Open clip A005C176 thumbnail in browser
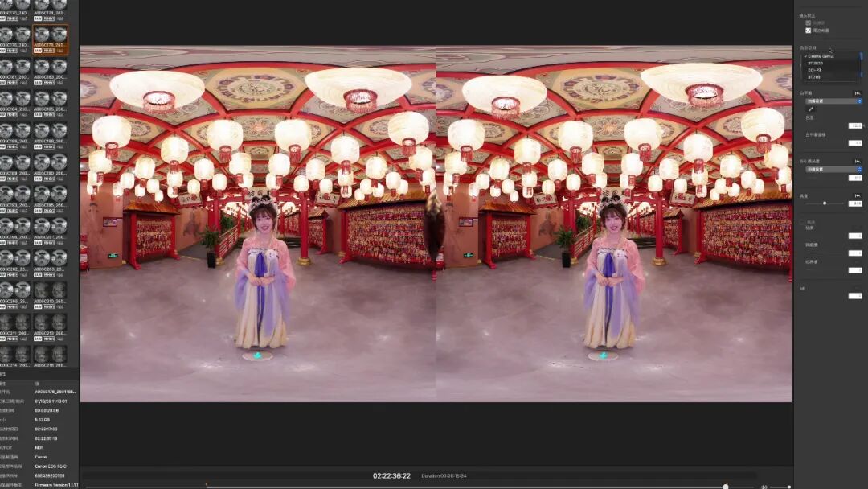 pos(15,38)
